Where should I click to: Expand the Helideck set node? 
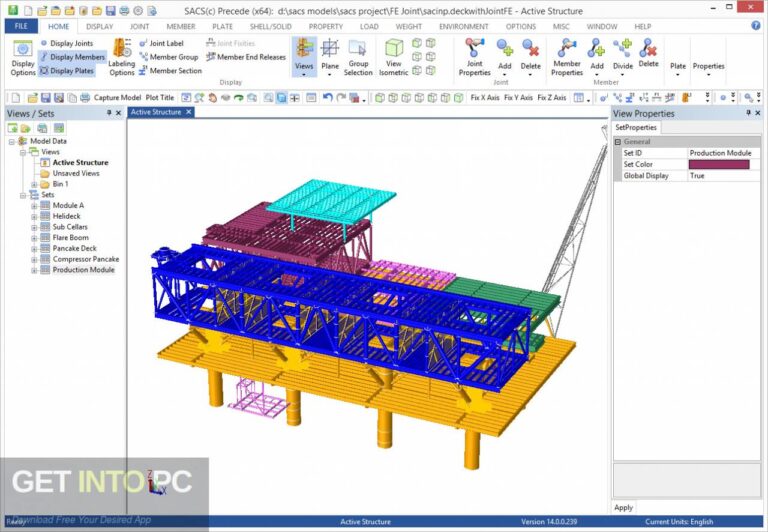pyautogui.click(x=34, y=217)
